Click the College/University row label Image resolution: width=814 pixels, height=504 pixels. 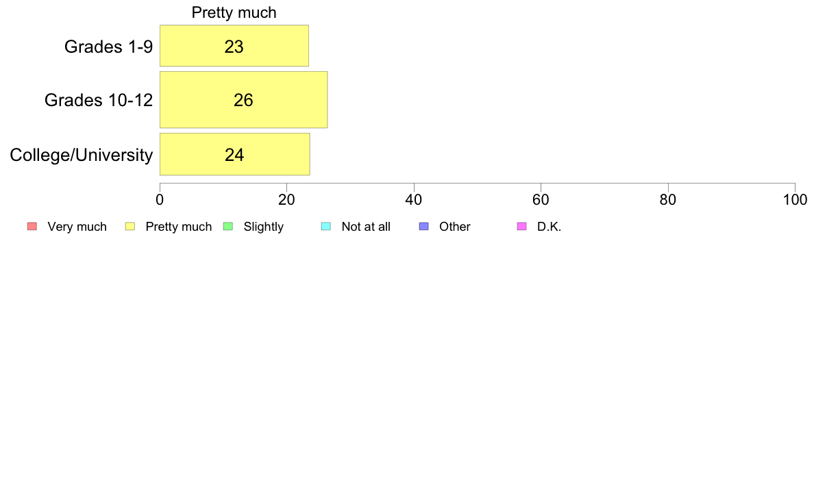point(82,155)
